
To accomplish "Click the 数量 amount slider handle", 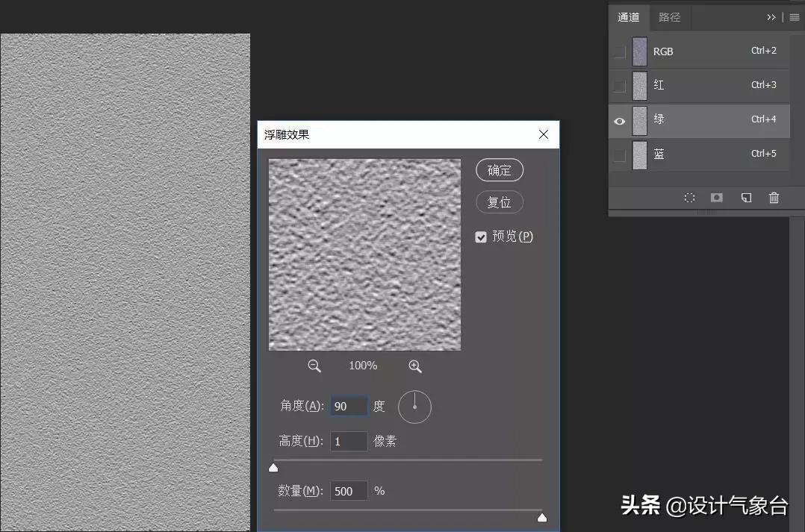I will click(541, 517).
